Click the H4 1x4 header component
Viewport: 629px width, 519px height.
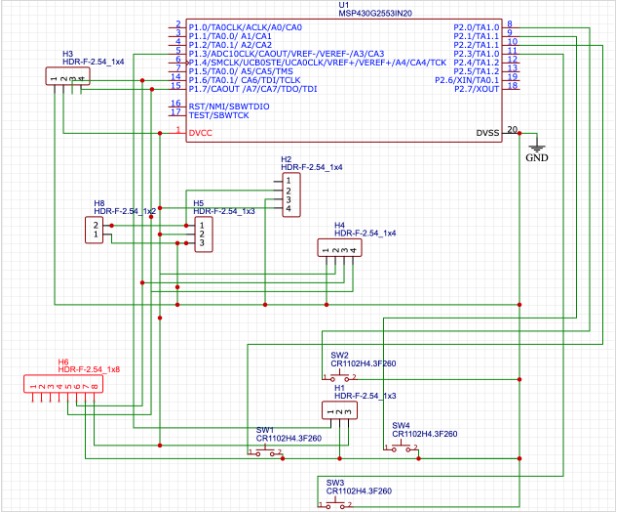point(338,248)
